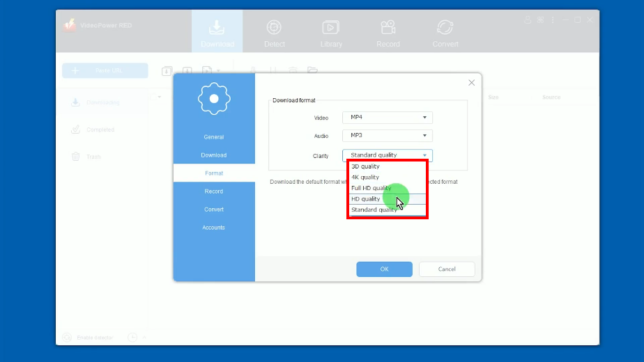Close the settings dialog with X

471,83
